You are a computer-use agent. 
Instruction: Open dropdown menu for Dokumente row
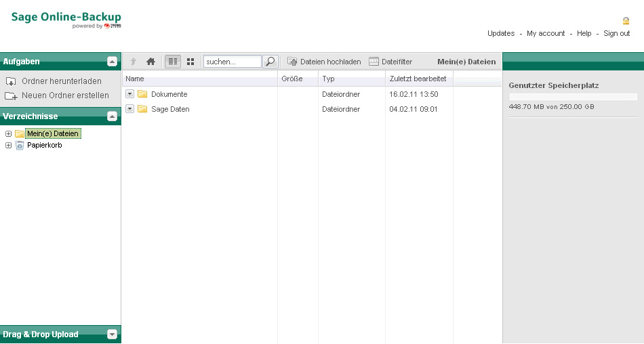(x=129, y=94)
